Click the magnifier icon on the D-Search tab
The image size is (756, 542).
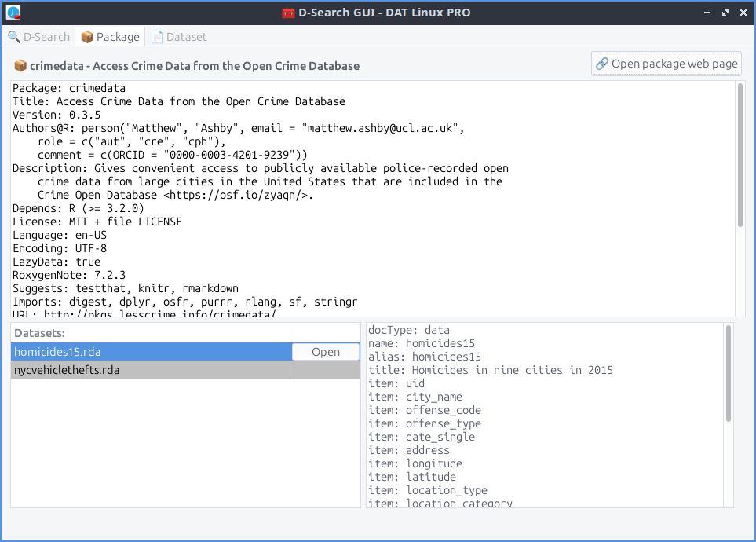[16, 36]
